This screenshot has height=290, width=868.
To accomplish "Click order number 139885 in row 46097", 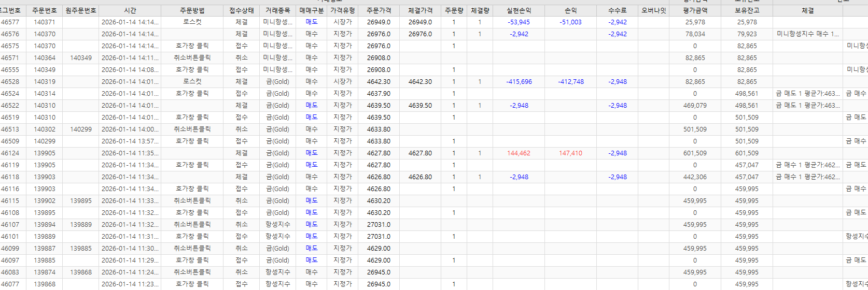I will tap(45, 260).
